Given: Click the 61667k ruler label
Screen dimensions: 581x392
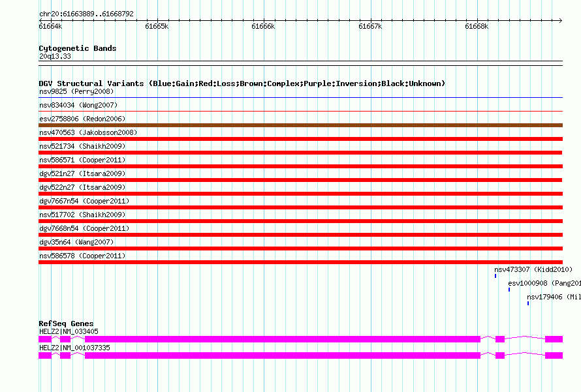Looking at the screenshot, I should coord(370,26).
